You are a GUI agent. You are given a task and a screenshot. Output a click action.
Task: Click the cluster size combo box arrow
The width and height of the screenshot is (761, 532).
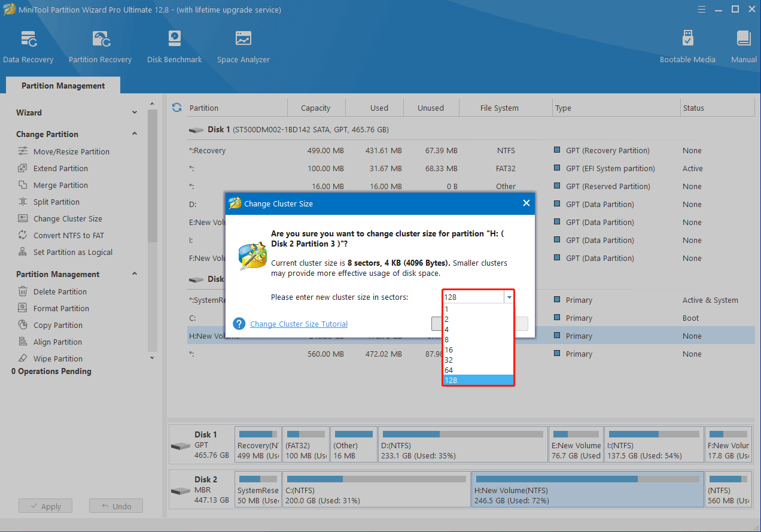click(509, 297)
